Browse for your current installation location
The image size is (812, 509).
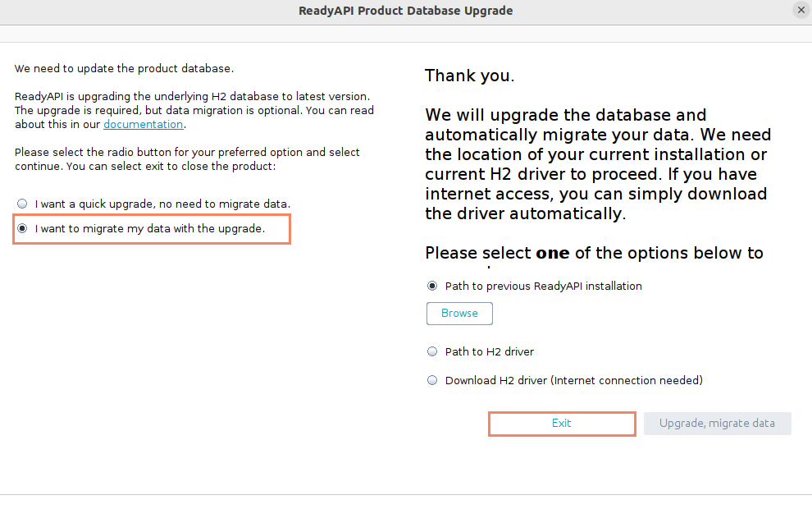[458, 314]
